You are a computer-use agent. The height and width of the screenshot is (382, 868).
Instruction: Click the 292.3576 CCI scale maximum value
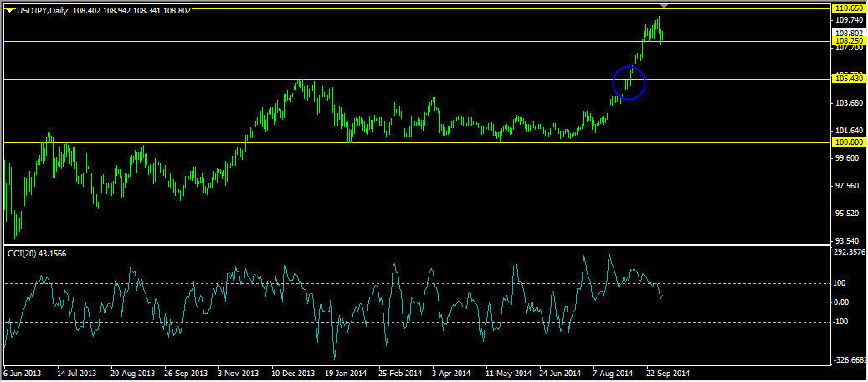(x=850, y=251)
